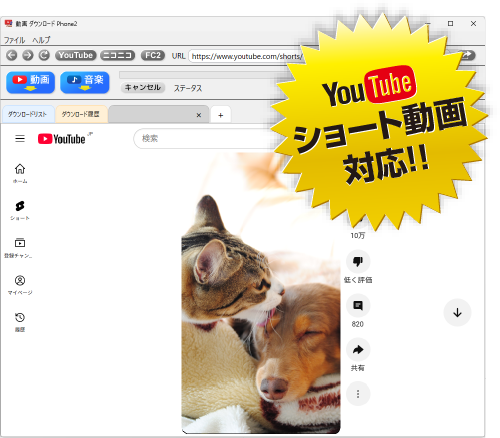The image size is (500, 438).
Task: Add a new tab with the plus button
Action: pos(220,115)
